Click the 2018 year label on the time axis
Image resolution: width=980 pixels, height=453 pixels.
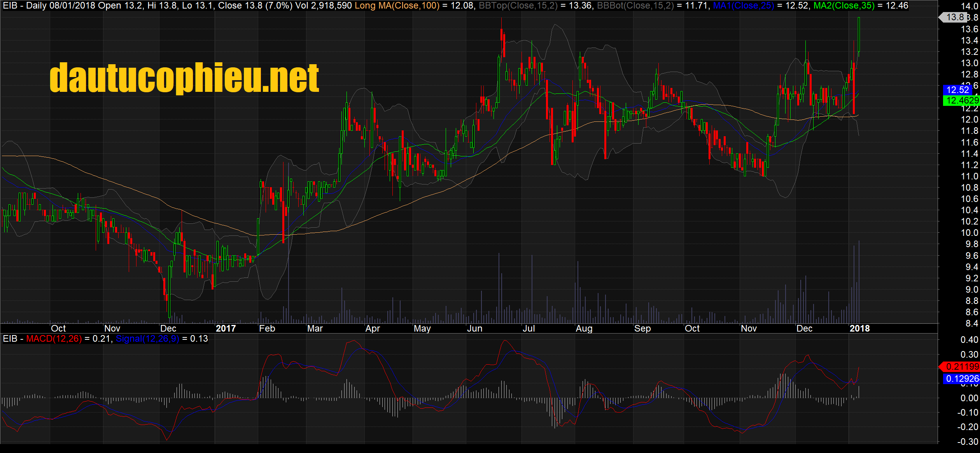[x=860, y=328]
